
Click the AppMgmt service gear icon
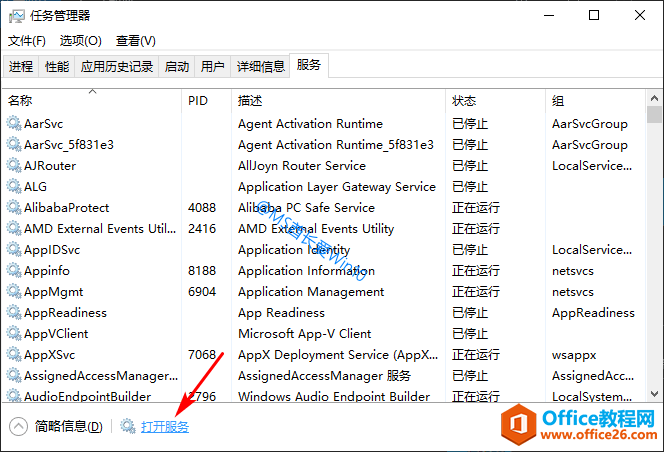click(x=14, y=291)
